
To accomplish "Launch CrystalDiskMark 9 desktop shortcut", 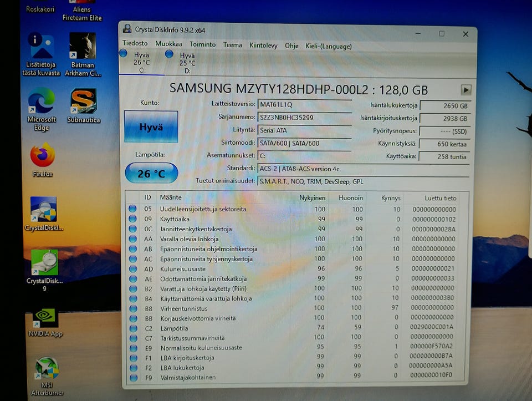I will pos(44,271).
